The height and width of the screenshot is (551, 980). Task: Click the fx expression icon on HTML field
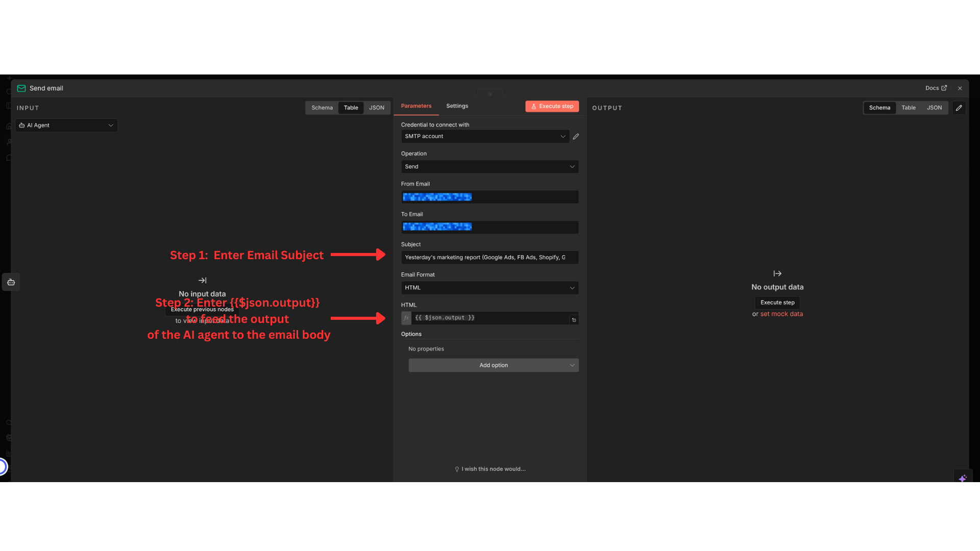(406, 317)
